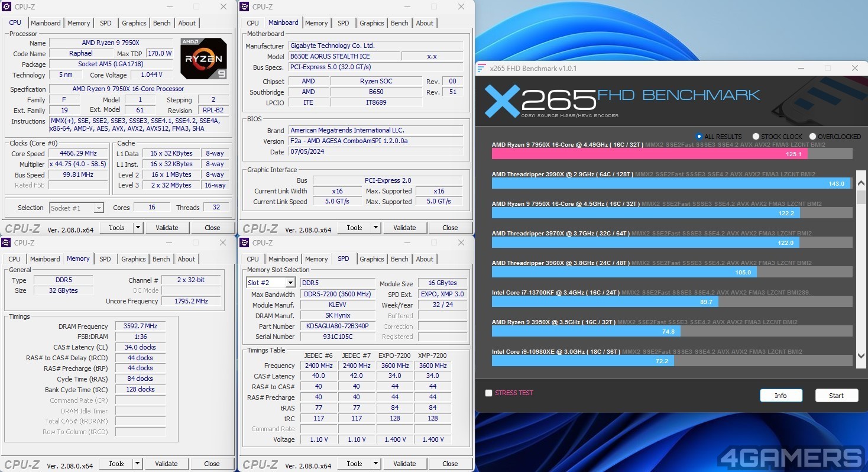The image size is (868, 472).
Task: Select ALL RESULTS radio button
Action: pyautogui.click(x=699, y=136)
